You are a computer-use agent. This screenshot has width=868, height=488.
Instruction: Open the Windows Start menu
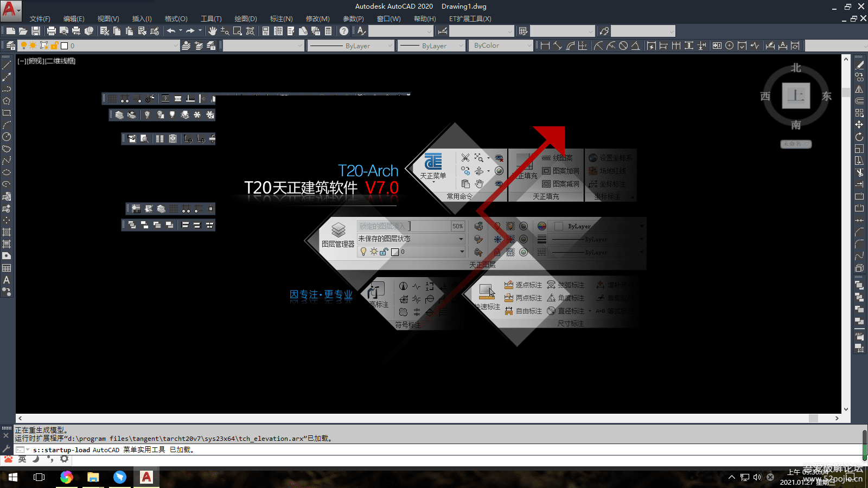[x=12, y=477]
